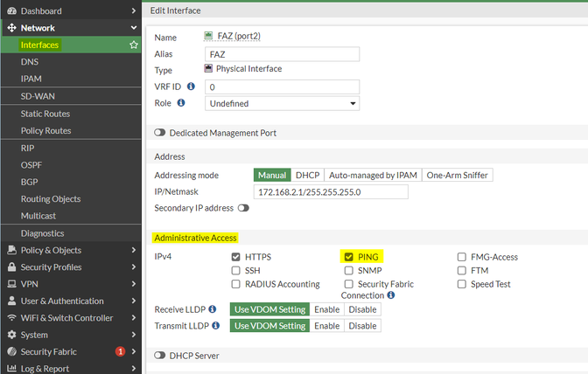588x374 pixels.
Task: Open the Role dropdown
Action: [x=282, y=103]
